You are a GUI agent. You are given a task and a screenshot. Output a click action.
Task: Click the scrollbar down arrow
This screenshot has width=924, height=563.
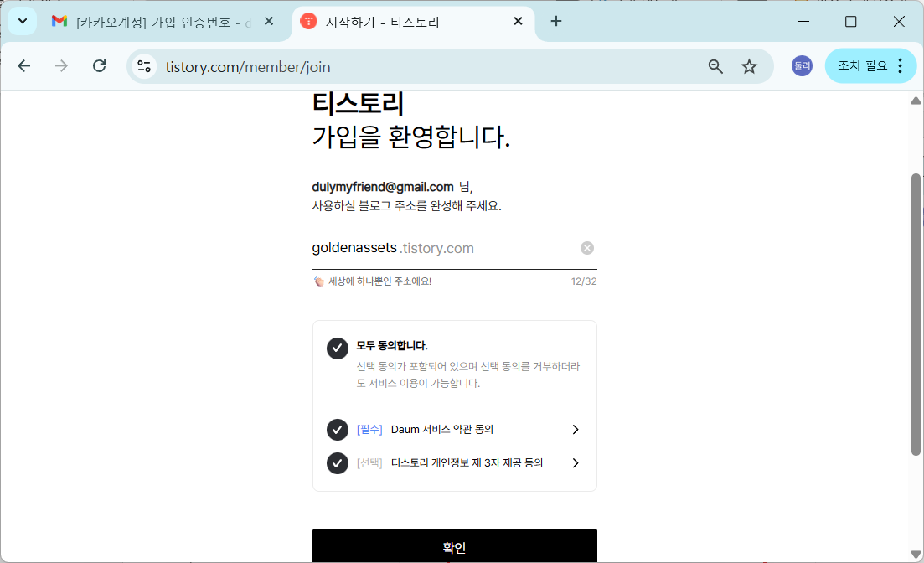click(x=915, y=554)
